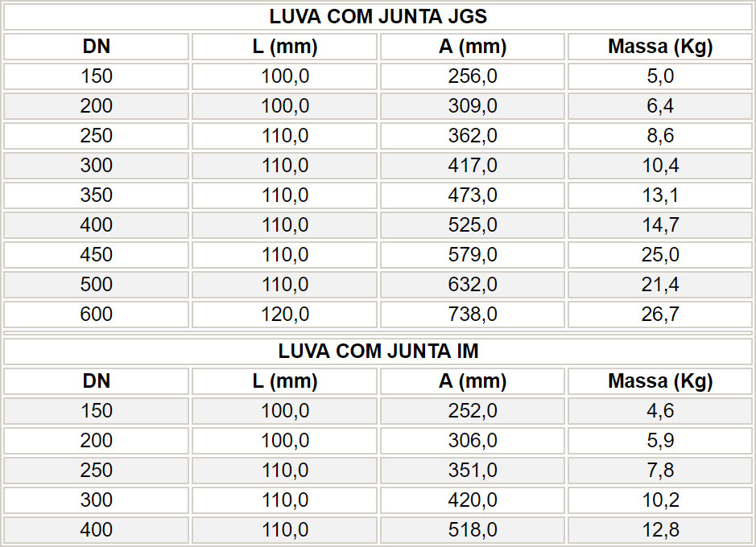Select the 632,0 value cell
The width and height of the screenshot is (756, 547).
[x=473, y=285]
